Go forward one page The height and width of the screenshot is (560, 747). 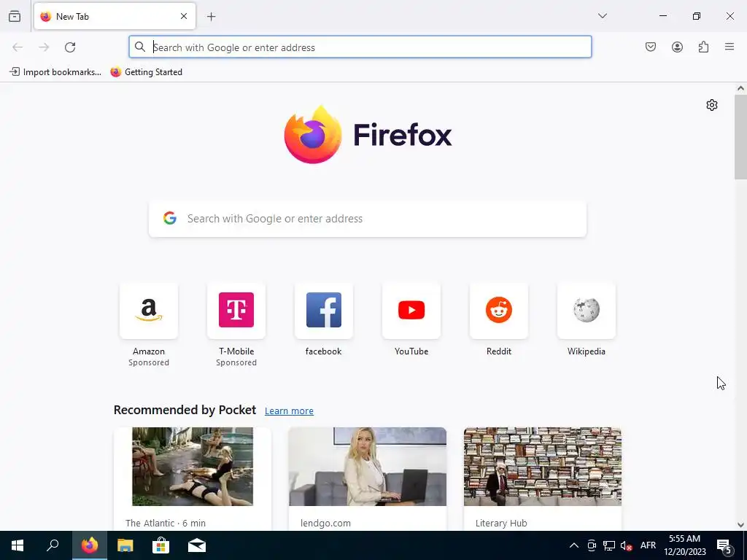pyautogui.click(x=44, y=47)
